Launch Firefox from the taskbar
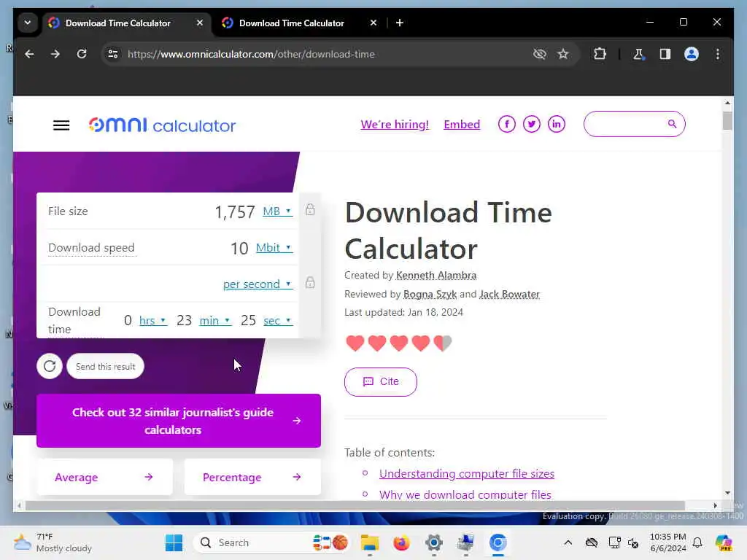Viewport: 747px width, 560px height. 402,542
